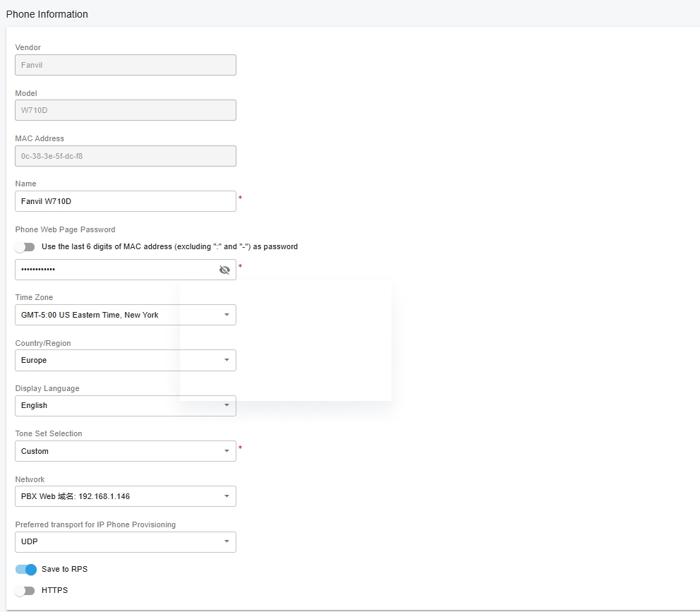Focus the Phone Web Page Password field

(113, 270)
